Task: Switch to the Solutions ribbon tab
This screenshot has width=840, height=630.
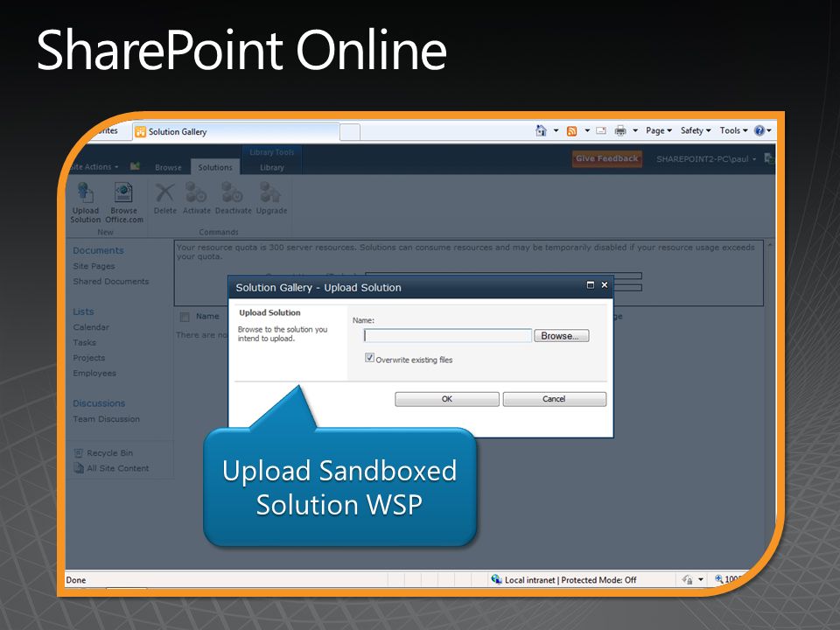Action: click(x=215, y=167)
